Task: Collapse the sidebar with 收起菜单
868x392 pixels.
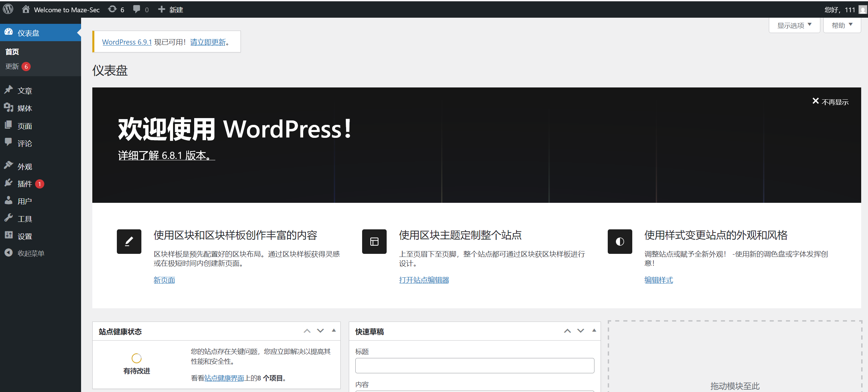Action: [x=31, y=253]
